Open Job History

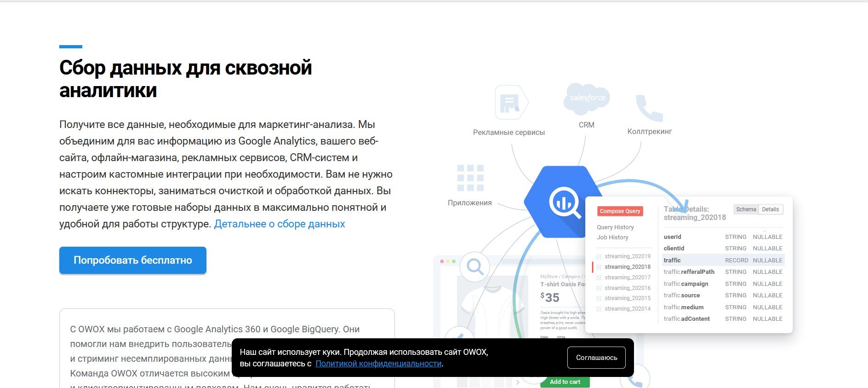tap(612, 237)
